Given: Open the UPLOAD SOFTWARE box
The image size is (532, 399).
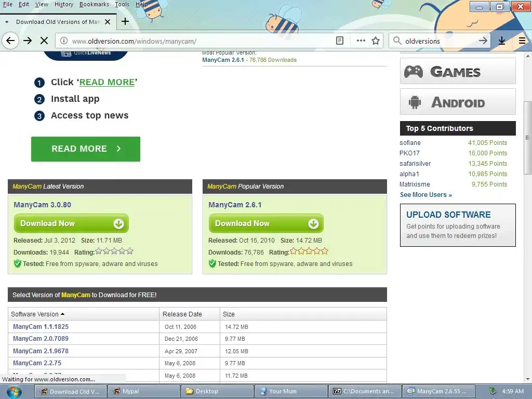Looking at the screenshot, I should pos(458,225).
